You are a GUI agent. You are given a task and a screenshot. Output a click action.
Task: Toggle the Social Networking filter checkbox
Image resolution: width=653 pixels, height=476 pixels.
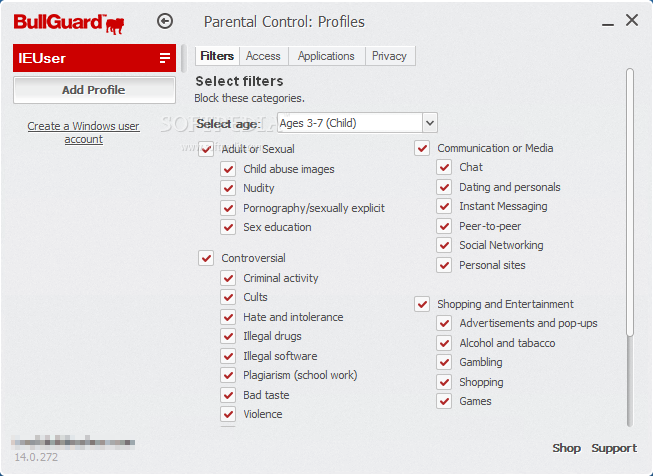tap(444, 245)
